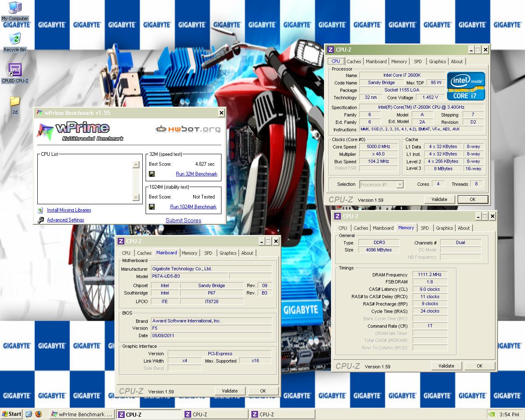Switch to Mainboard tab in the CPU-Z CPU window
The width and height of the screenshot is (525, 420).
point(376,62)
